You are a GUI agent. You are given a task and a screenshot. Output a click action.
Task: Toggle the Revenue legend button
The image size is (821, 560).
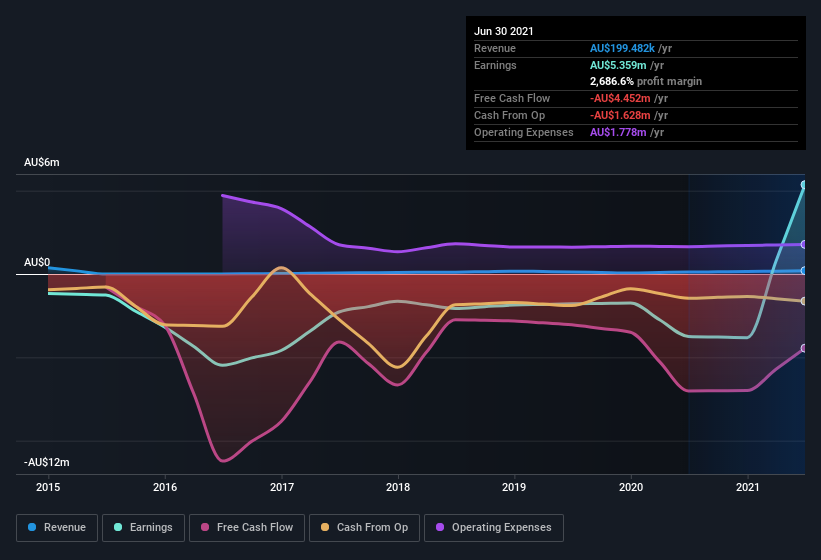57,528
